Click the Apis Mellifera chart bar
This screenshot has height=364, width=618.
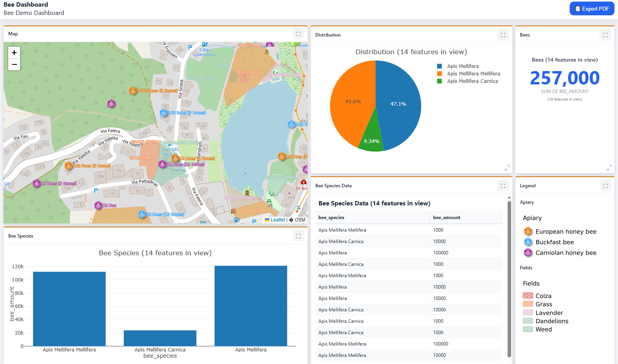[251, 306]
